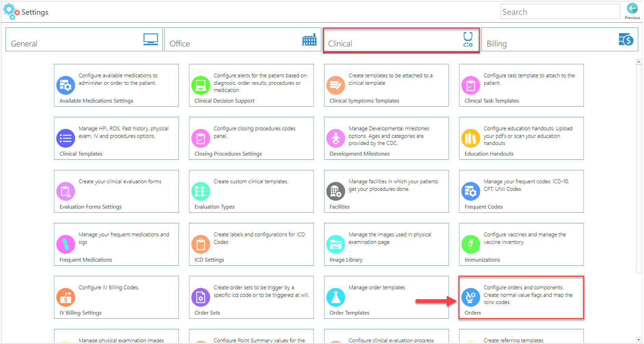This screenshot has width=644, height=344.
Task: Click the IV Billing Settings icon
Action: [x=66, y=297]
